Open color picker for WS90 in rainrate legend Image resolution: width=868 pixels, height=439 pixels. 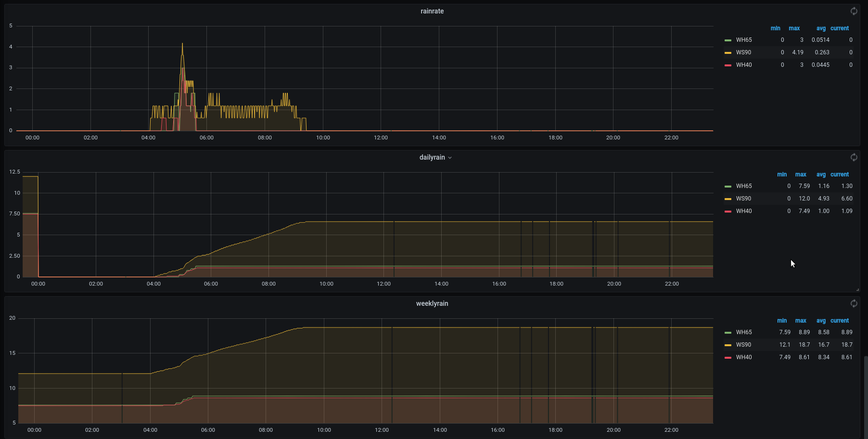(x=728, y=52)
